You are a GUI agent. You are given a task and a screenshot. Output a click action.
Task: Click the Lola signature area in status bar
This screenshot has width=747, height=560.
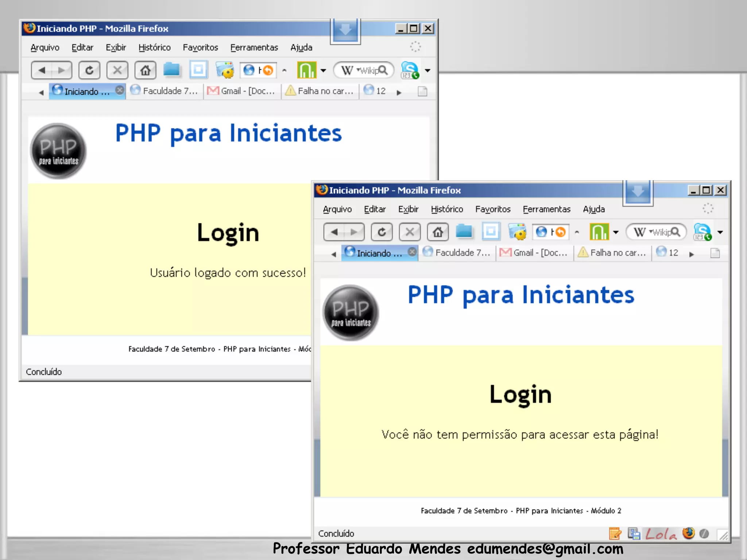pyautogui.click(x=661, y=534)
